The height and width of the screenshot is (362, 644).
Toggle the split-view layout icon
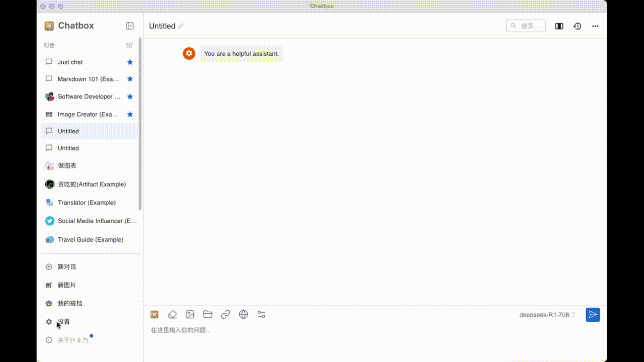(559, 26)
